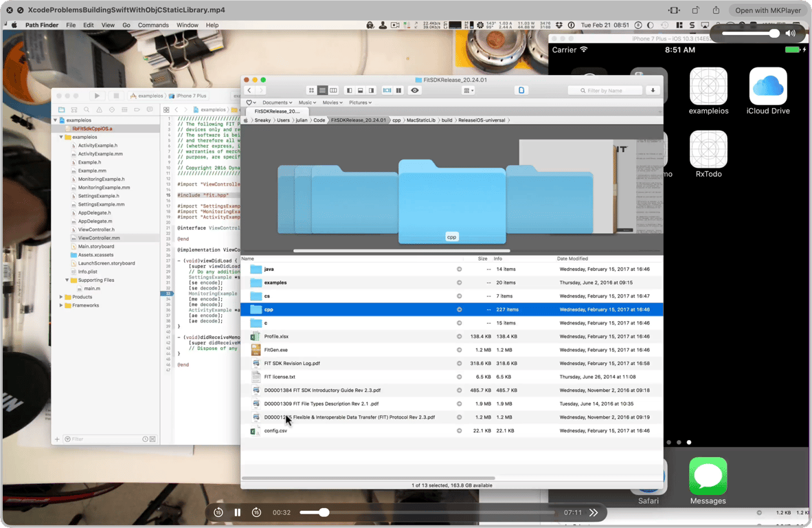Image resolution: width=812 pixels, height=528 pixels.
Task: Click the cpp folder in cover flow
Action: (451, 202)
